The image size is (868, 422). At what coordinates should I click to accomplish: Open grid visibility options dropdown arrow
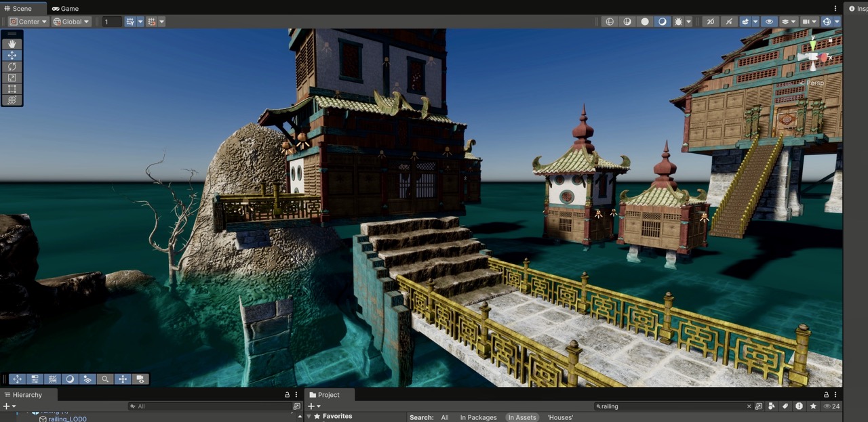[x=140, y=22]
